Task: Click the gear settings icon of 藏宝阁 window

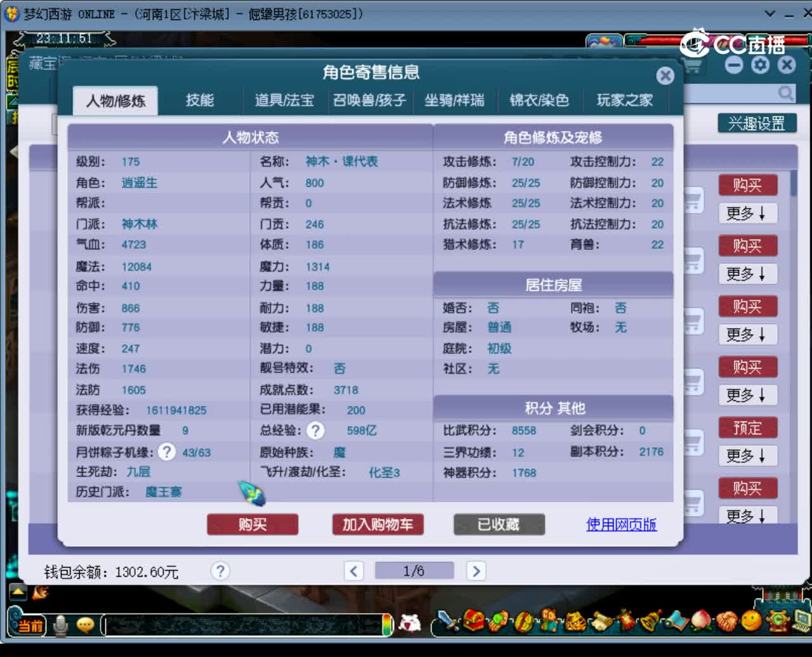Action: pos(760,65)
